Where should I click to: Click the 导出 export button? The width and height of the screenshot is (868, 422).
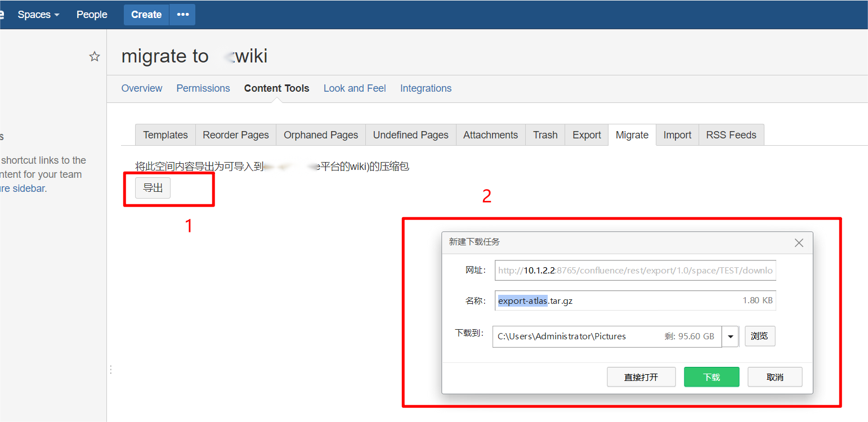153,188
